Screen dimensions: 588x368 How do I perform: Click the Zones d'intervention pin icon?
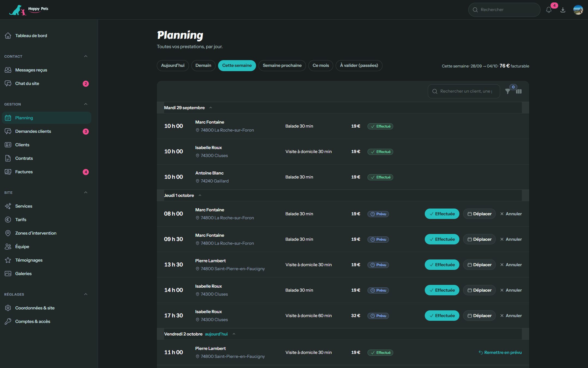coord(8,233)
